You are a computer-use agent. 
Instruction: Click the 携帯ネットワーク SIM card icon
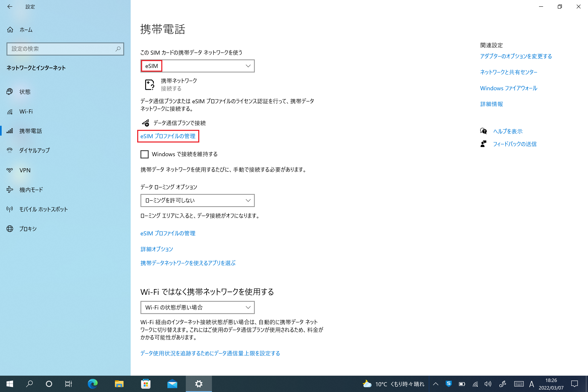(149, 85)
